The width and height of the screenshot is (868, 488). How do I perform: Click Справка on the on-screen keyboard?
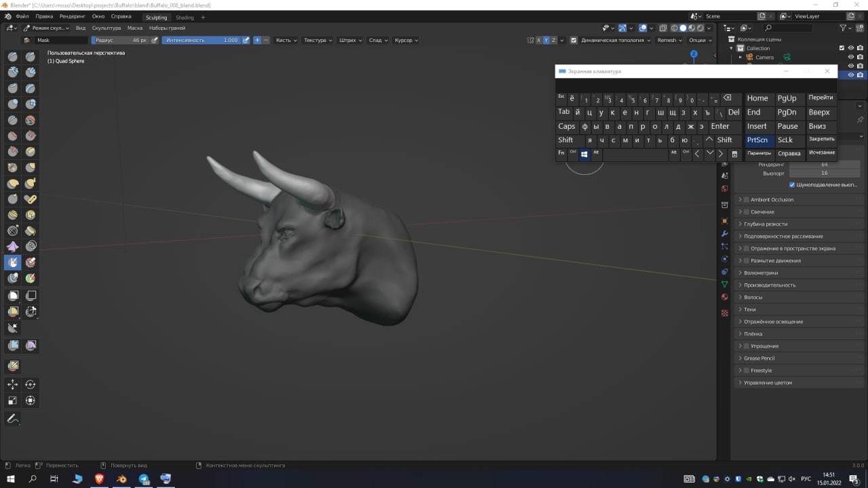point(789,153)
